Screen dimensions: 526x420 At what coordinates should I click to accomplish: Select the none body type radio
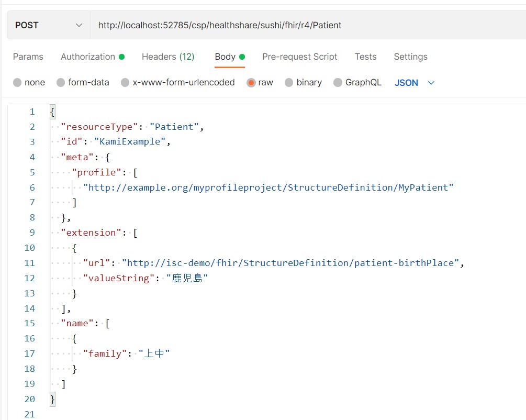click(17, 83)
